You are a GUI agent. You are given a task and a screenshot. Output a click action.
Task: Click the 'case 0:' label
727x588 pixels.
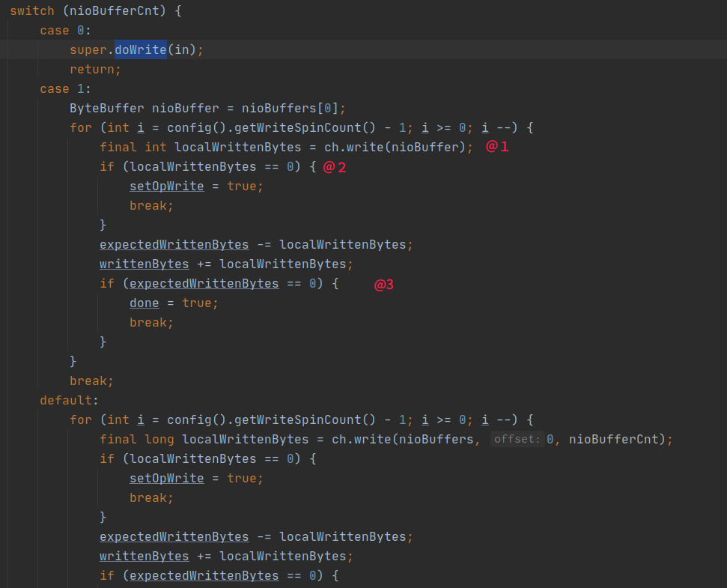(x=65, y=30)
